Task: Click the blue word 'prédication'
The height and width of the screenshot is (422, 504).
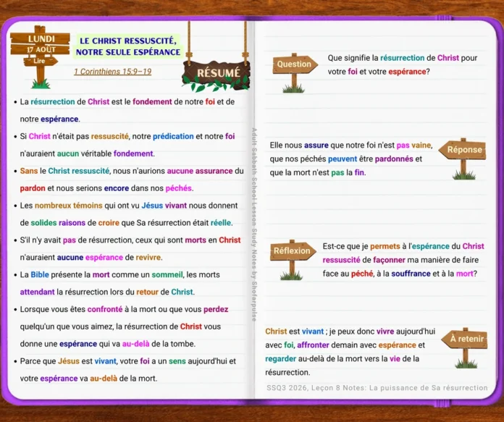Action: [173, 136]
